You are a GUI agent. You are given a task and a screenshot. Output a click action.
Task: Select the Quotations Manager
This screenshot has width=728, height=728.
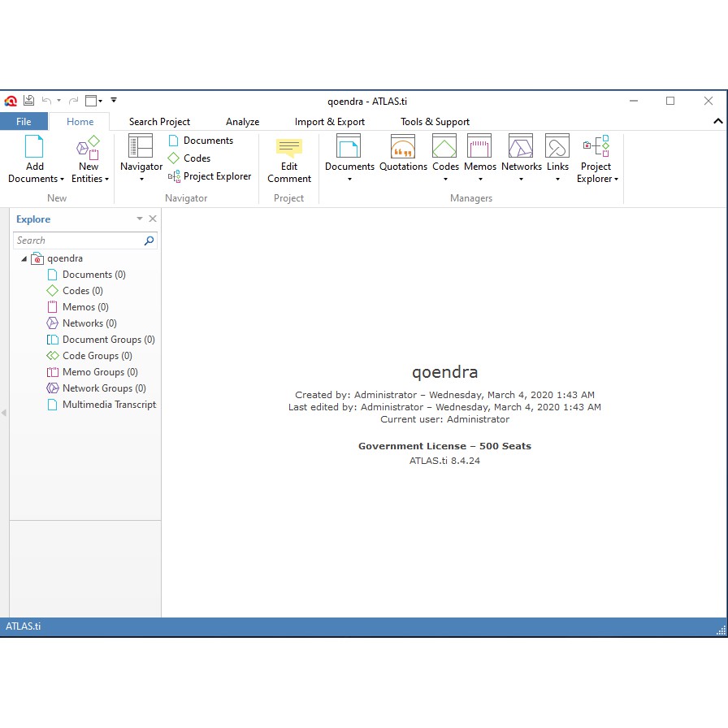point(403,154)
